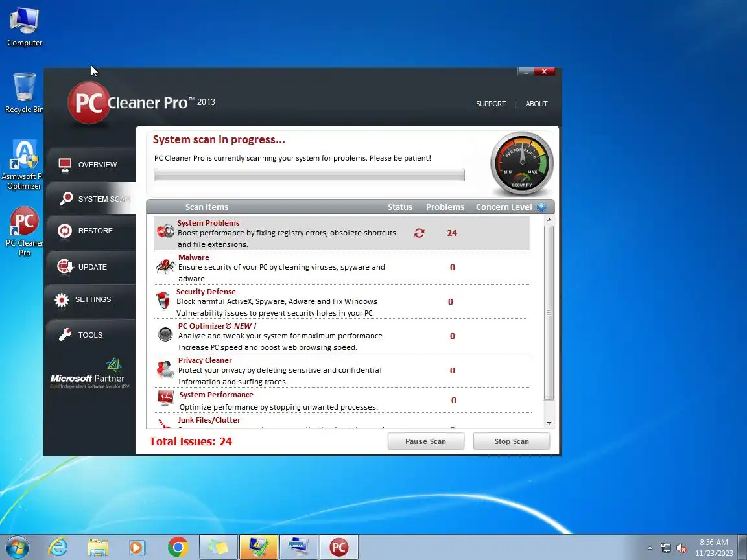Minimize the PC Cleaner Pro window

[x=526, y=72]
